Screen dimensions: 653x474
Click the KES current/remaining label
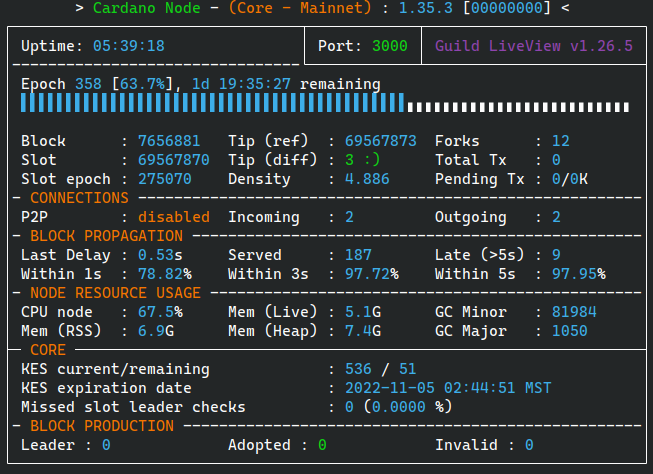115,369
